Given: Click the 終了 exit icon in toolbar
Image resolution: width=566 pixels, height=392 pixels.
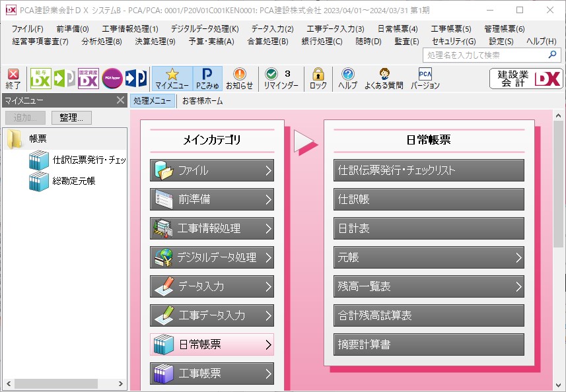Looking at the screenshot, I should pyautogui.click(x=13, y=79).
